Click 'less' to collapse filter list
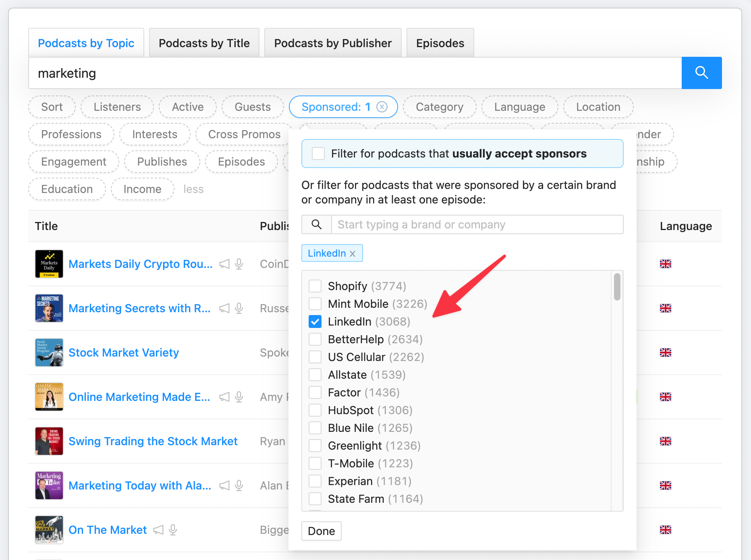This screenshot has width=751, height=560. (x=193, y=189)
